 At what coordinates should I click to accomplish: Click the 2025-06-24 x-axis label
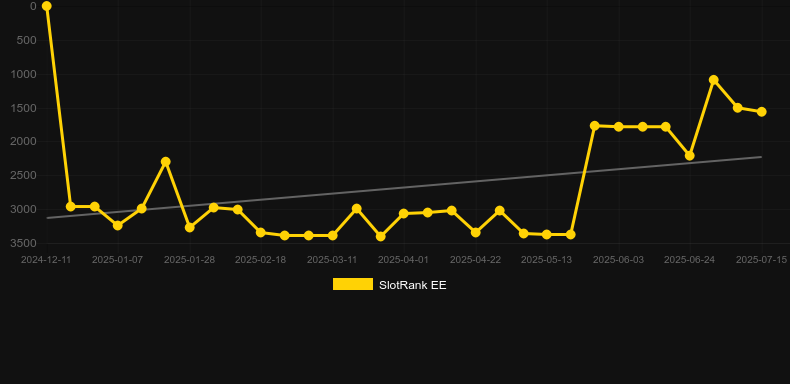689,260
